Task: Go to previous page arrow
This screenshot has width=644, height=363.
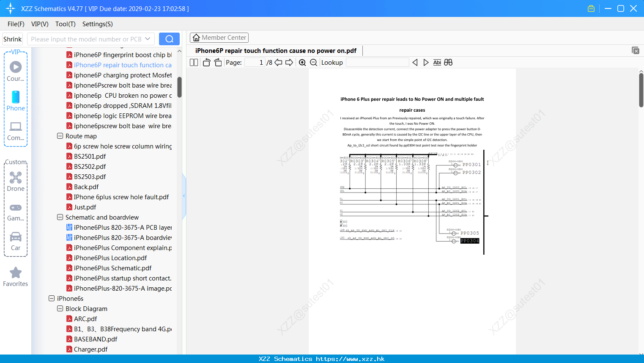Action: (279, 62)
